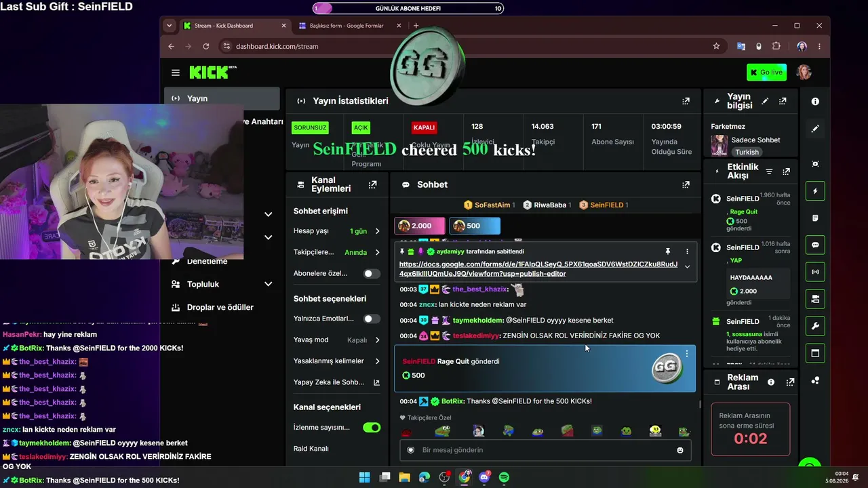This screenshot has height=488, width=868.
Task: Open the Topluluk sidebar menu item
Action: point(222,284)
